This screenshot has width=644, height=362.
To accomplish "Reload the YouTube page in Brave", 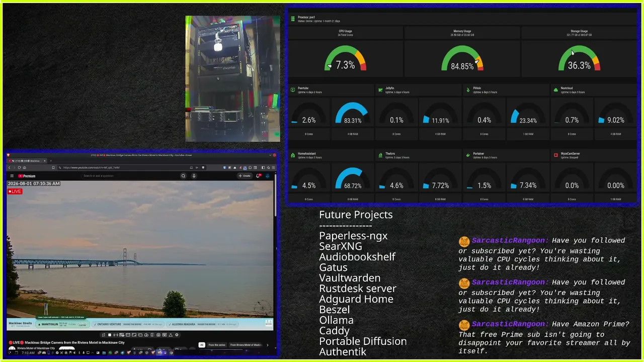I will coord(20,167).
